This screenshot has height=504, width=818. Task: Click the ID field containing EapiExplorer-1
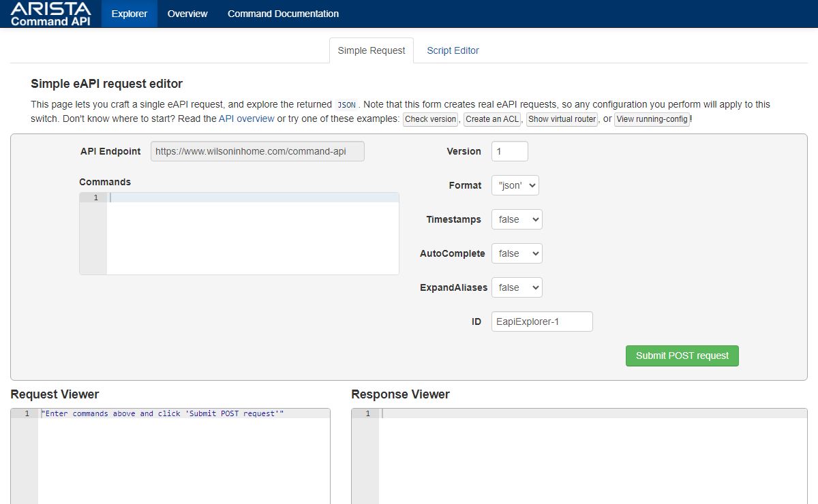[x=541, y=321]
